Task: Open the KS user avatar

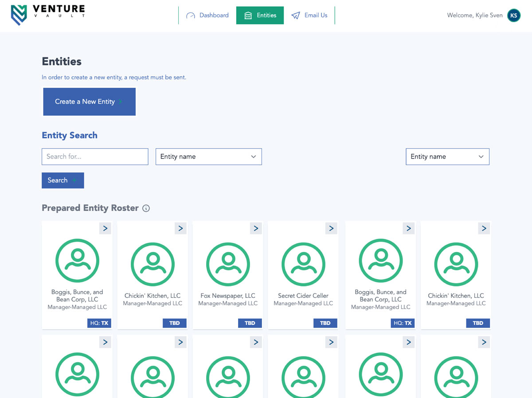Action: point(513,16)
